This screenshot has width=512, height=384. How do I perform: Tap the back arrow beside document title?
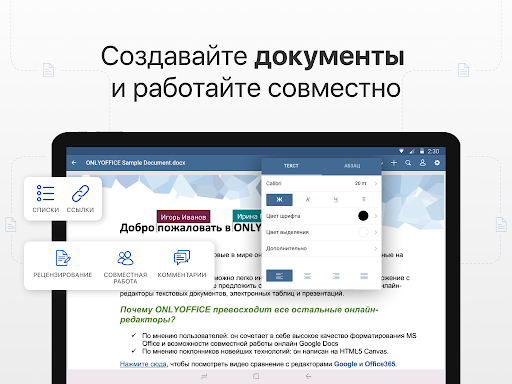pyautogui.click(x=74, y=163)
